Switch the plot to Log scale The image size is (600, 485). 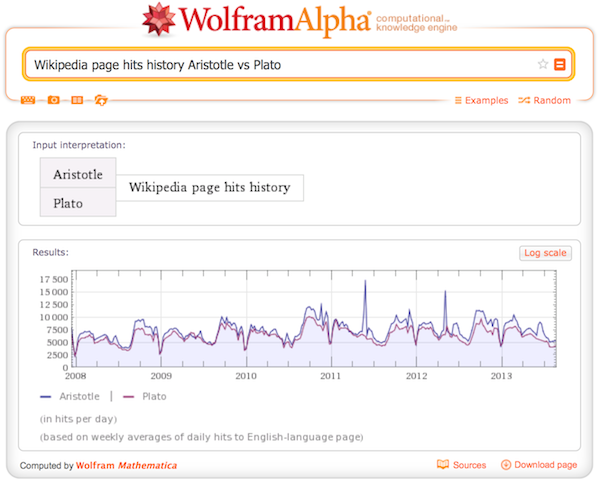pyautogui.click(x=545, y=253)
